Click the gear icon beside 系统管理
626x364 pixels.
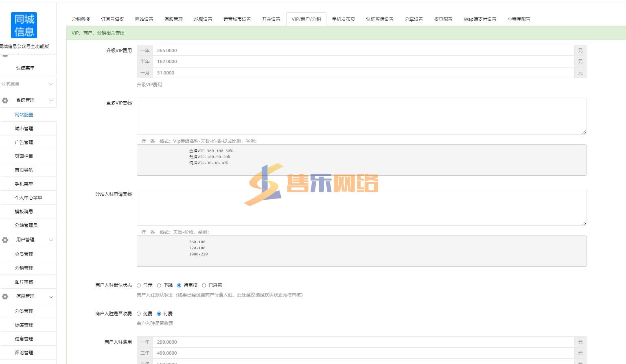click(x=5, y=100)
